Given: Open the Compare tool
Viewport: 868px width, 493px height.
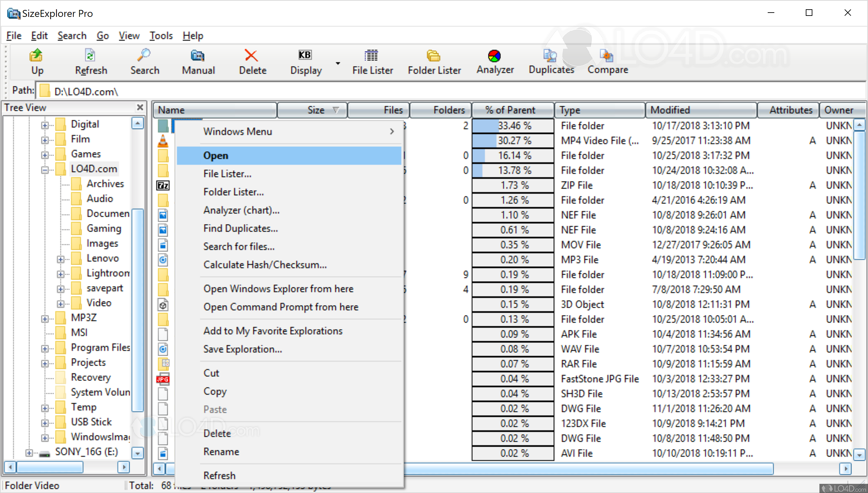Looking at the screenshot, I should coord(607,62).
